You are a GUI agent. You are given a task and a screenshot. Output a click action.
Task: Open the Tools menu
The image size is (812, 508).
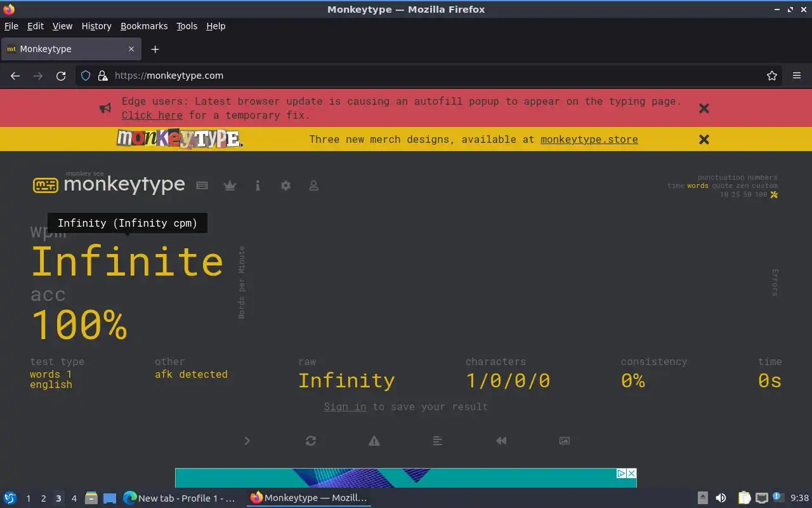pos(187,26)
